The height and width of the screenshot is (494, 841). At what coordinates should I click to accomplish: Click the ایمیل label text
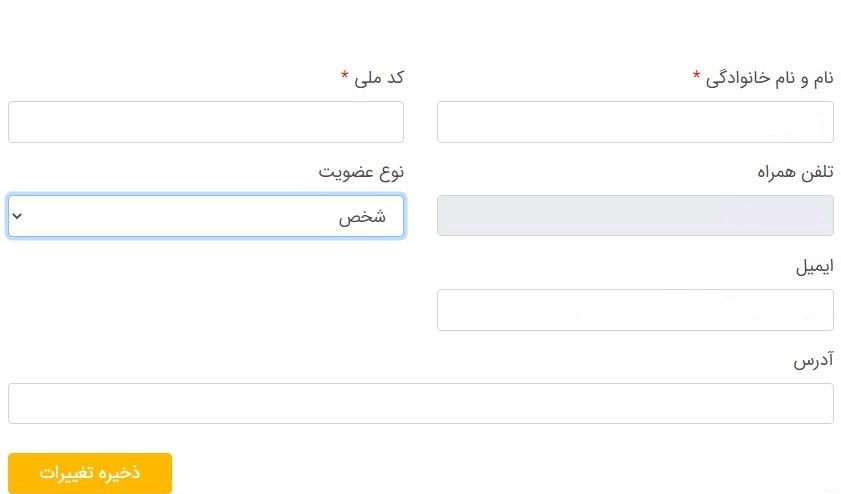(x=815, y=267)
